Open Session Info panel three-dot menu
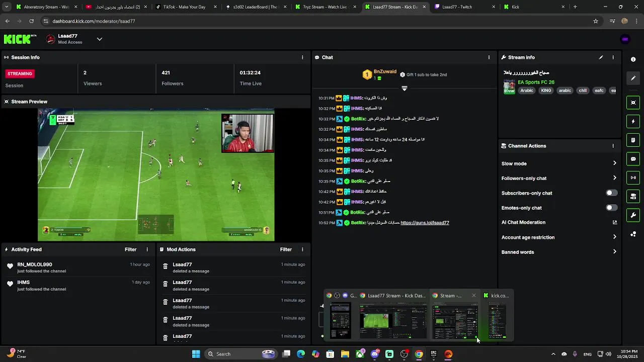The width and height of the screenshot is (644, 362). [x=302, y=57]
